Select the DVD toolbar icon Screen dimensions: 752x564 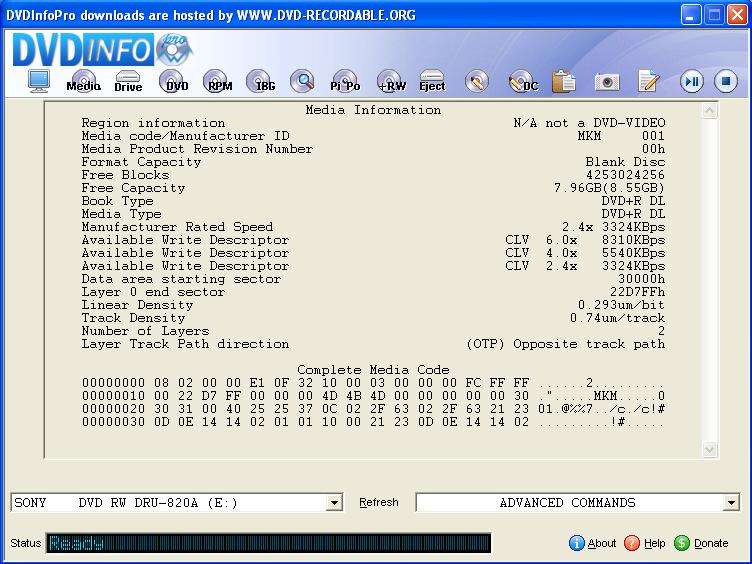(x=174, y=81)
